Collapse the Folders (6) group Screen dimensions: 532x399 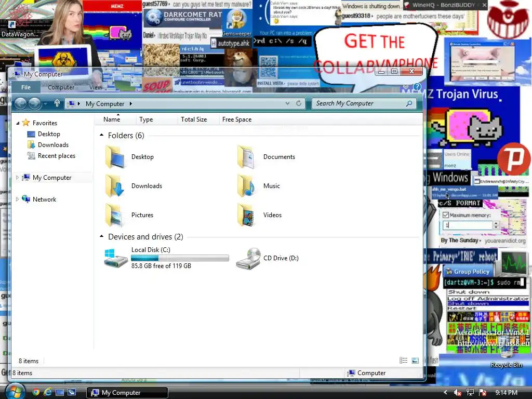[x=101, y=135]
